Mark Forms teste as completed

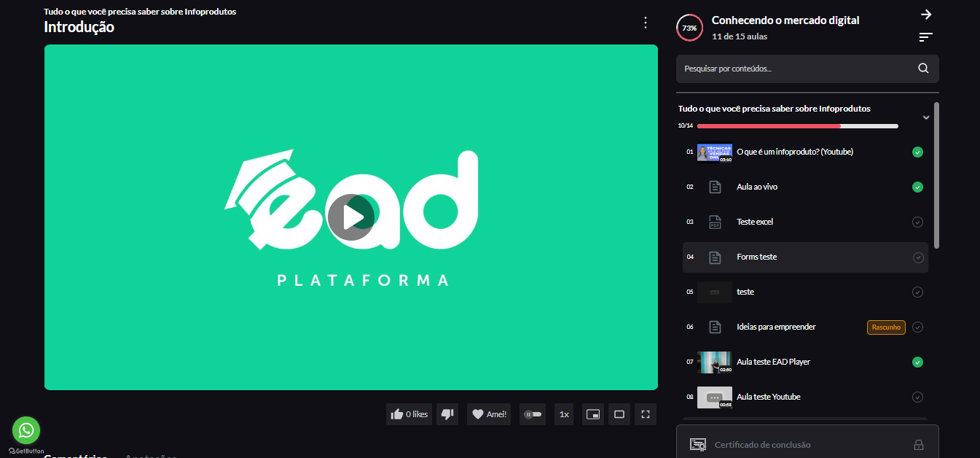coord(917,257)
